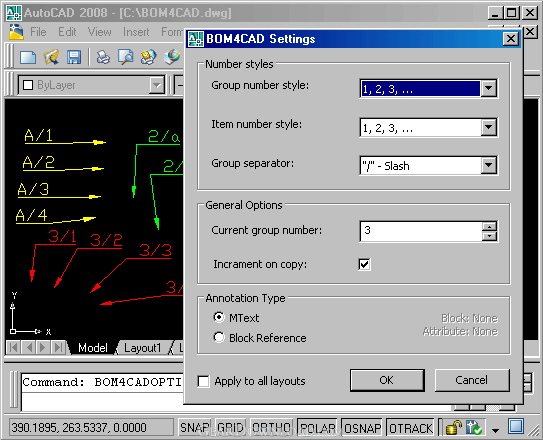
Task: Increase Current group number spinner
Action: (x=489, y=227)
